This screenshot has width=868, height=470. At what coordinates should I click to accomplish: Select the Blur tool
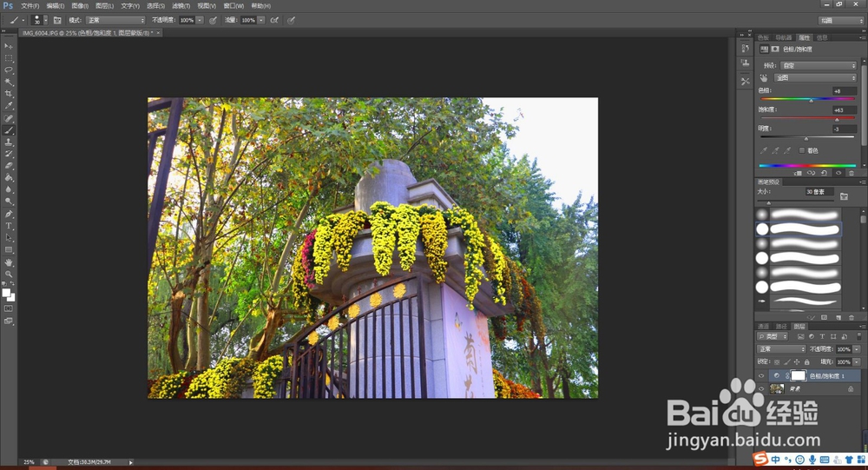tap(9, 189)
